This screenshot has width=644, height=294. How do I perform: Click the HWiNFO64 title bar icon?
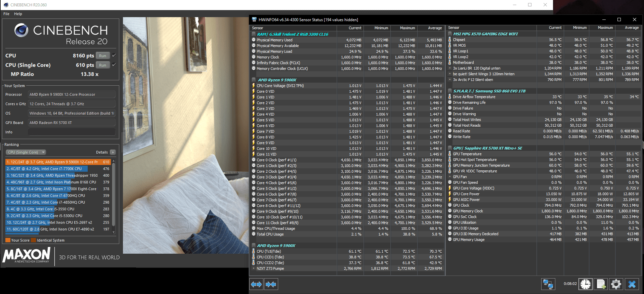tap(254, 19)
